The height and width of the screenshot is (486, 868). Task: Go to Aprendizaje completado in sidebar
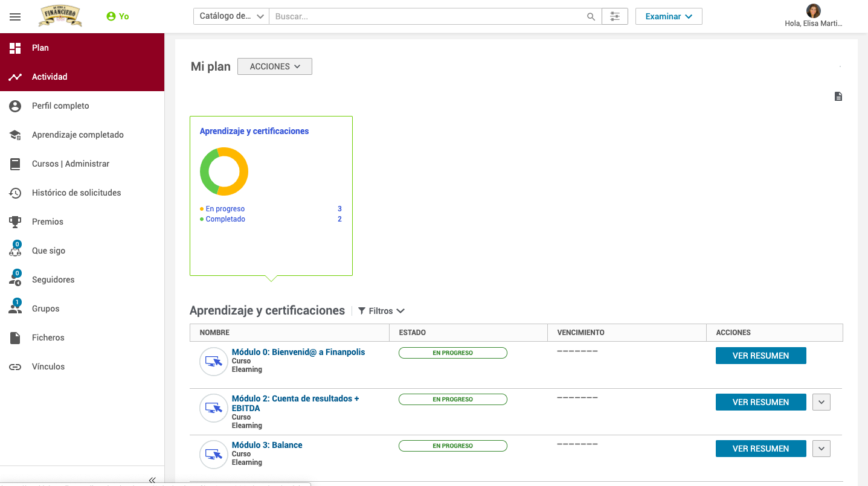tap(77, 135)
